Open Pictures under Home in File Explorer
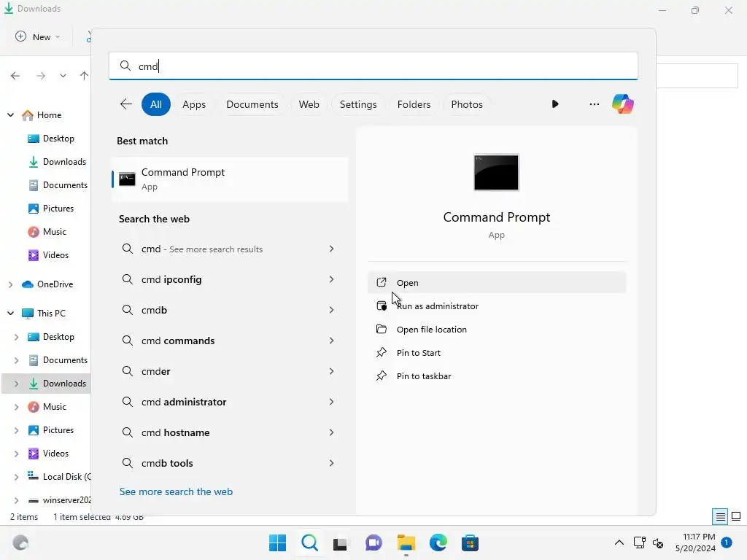747x560 pixels. 51,208
